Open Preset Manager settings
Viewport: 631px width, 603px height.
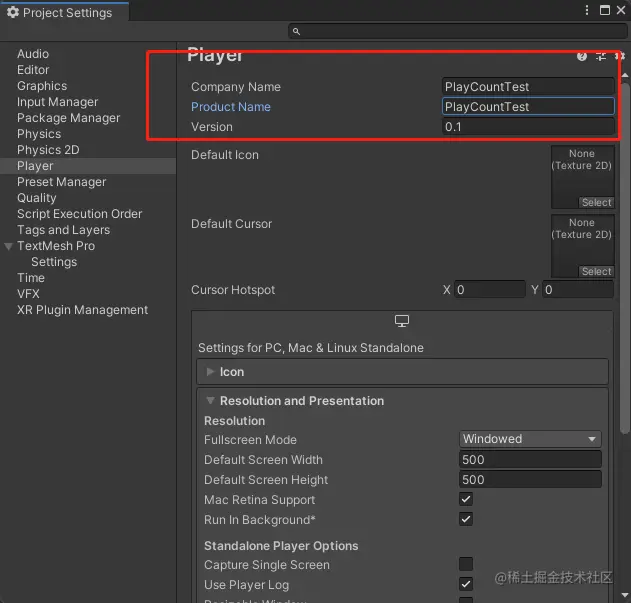tap(62, 182)
